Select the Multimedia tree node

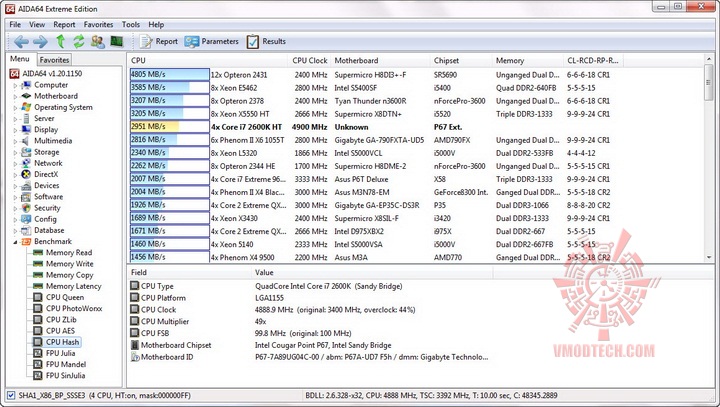53,141
